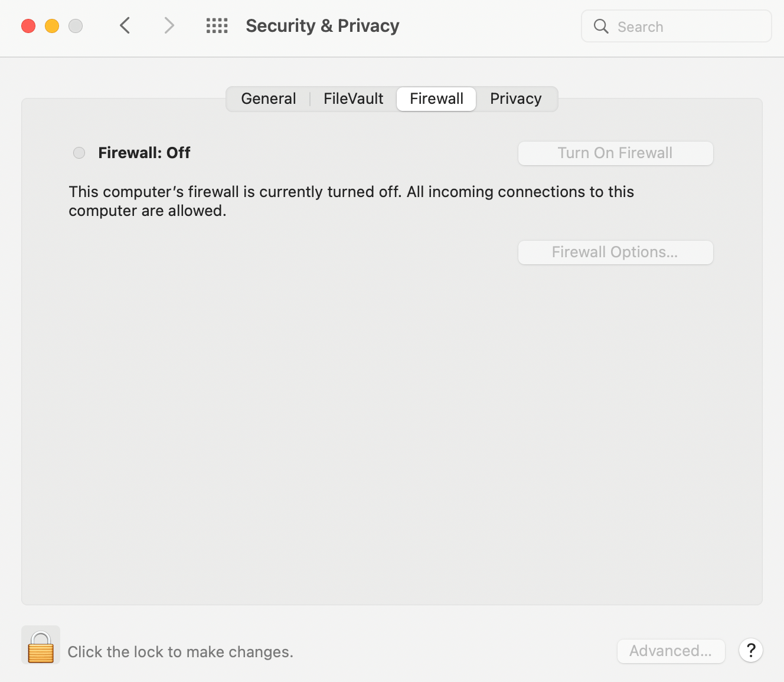Click the padlock to make changes

coord(40,645)
